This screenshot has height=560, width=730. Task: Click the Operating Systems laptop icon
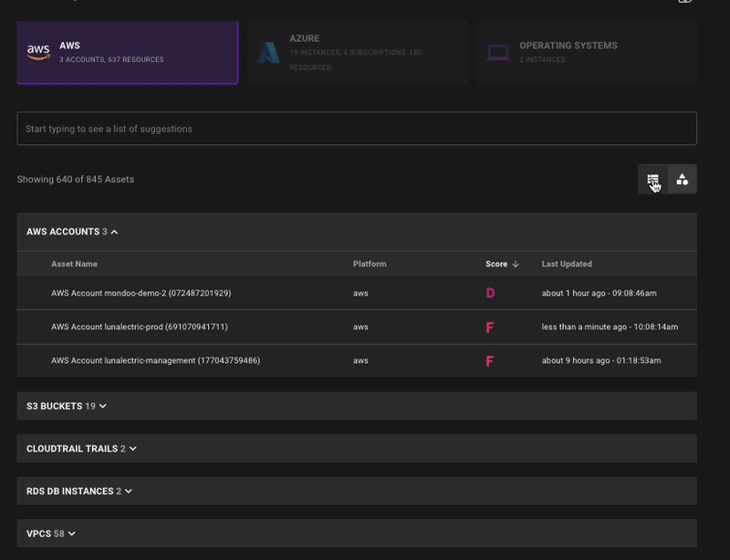[498, 53]
